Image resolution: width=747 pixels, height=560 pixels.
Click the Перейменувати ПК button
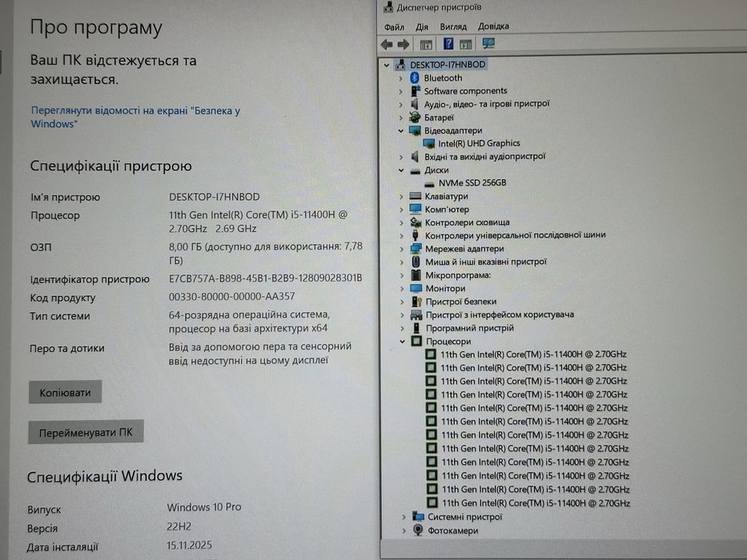(86, 432)
